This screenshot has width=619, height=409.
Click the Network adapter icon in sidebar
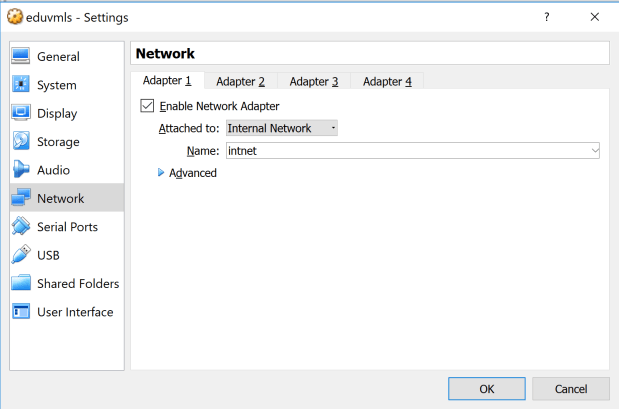pyautogui.click(x=21, y=198)
